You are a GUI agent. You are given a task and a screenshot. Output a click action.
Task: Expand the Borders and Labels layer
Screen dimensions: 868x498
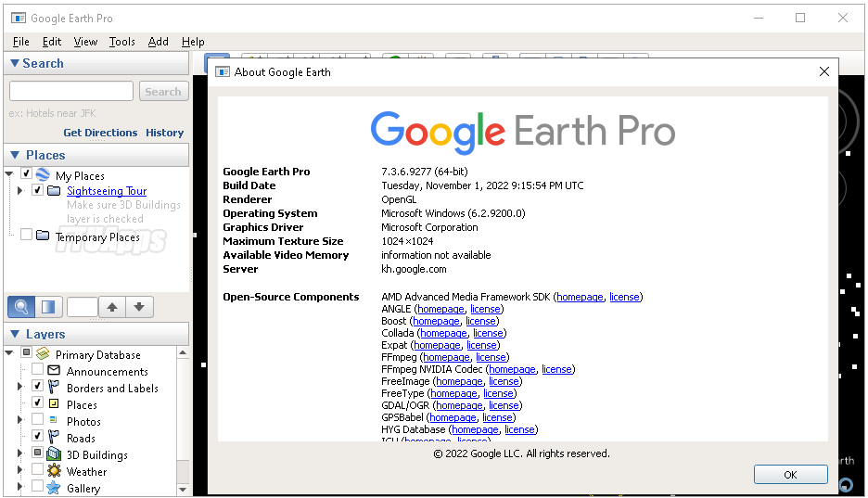coord(19,386)
